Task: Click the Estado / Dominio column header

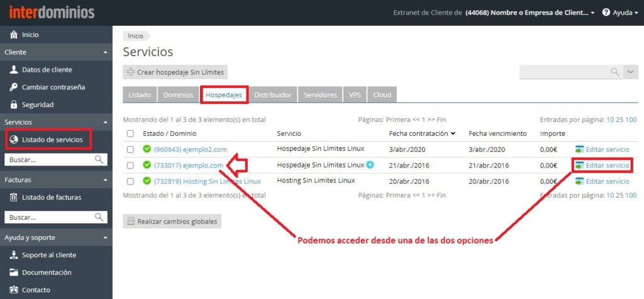Action: point(170,133)
